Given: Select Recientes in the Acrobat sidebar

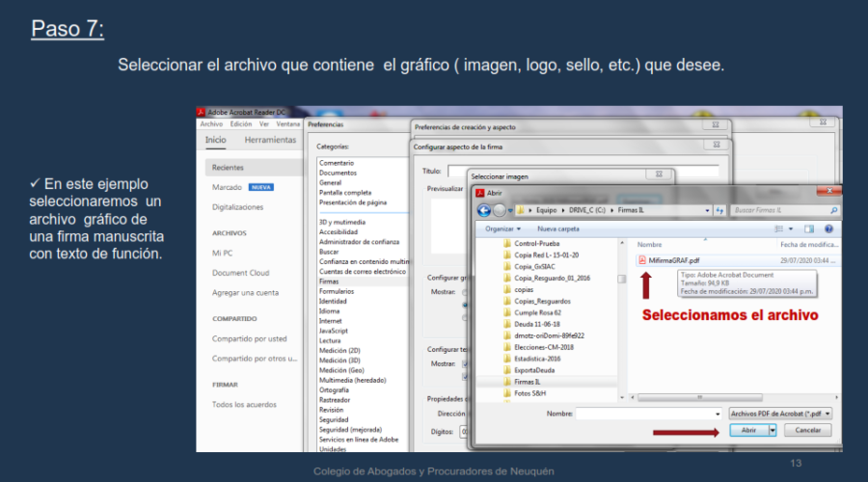Looking at the screenshot, I should [x=254, y=168].
